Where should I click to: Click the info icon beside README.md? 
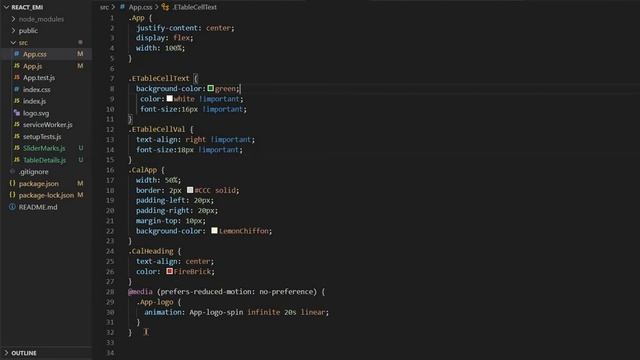pyautogui.click(x=12, y=207)
